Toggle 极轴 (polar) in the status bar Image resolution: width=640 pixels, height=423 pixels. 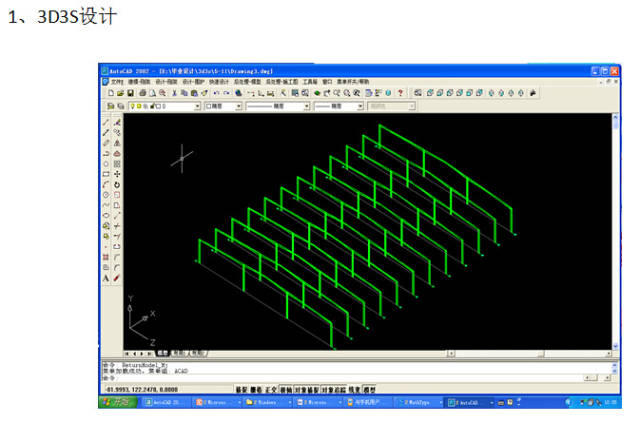pos(286,390)
